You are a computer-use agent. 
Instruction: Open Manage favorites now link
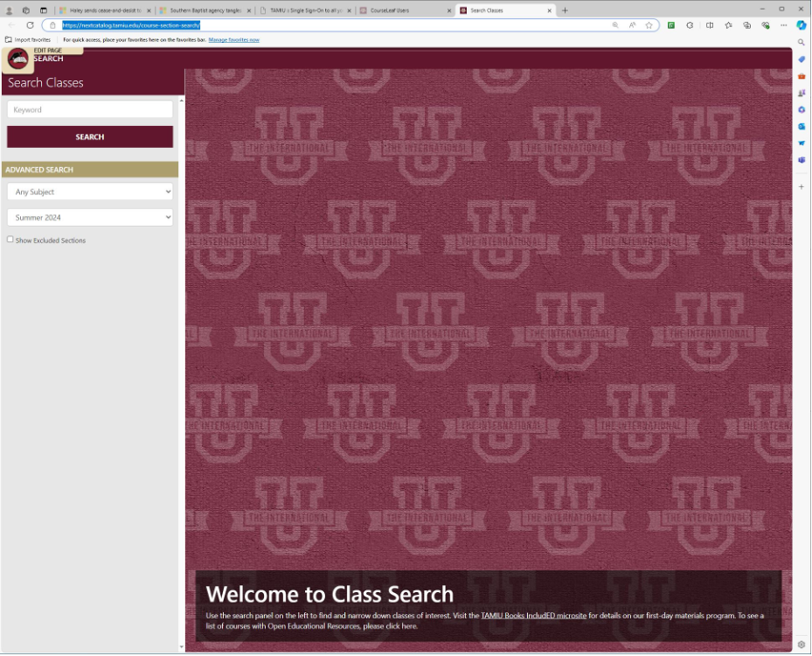click(233, 40)
